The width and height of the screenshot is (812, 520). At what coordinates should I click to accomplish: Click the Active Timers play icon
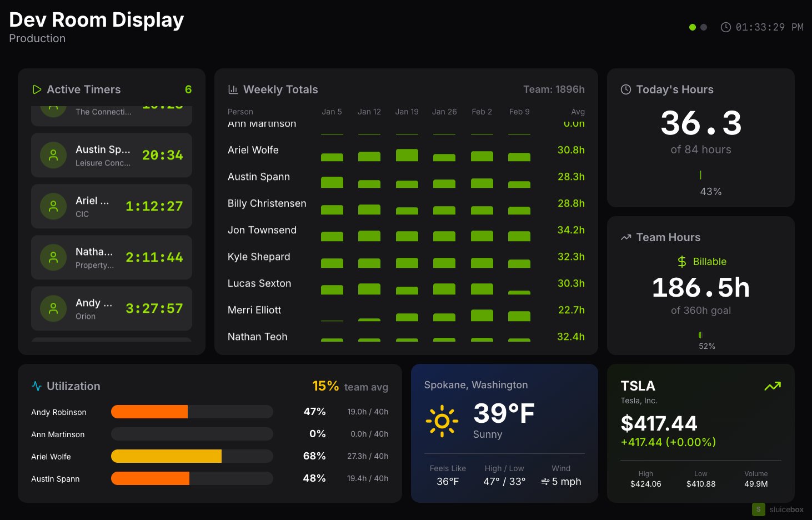click(37, 89)
